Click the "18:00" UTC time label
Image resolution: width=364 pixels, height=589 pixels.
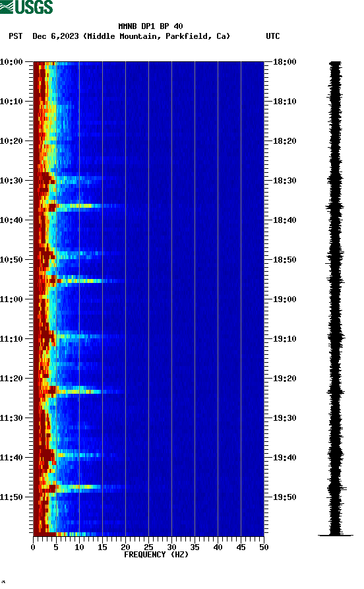point(285,62)
